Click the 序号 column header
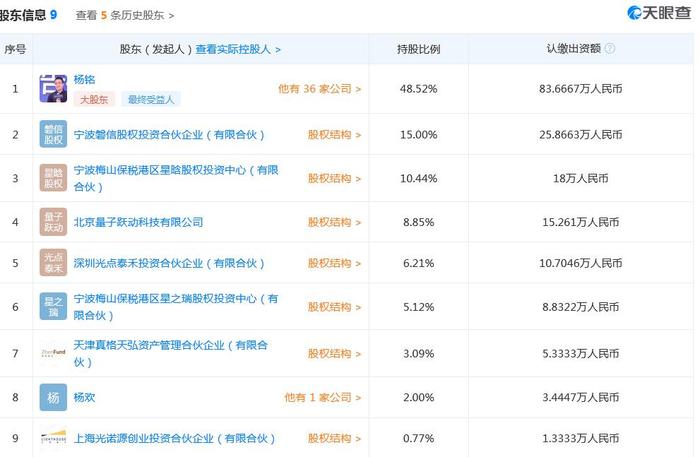The width and height of the screenshot is (700, 457). click(15, 49)
